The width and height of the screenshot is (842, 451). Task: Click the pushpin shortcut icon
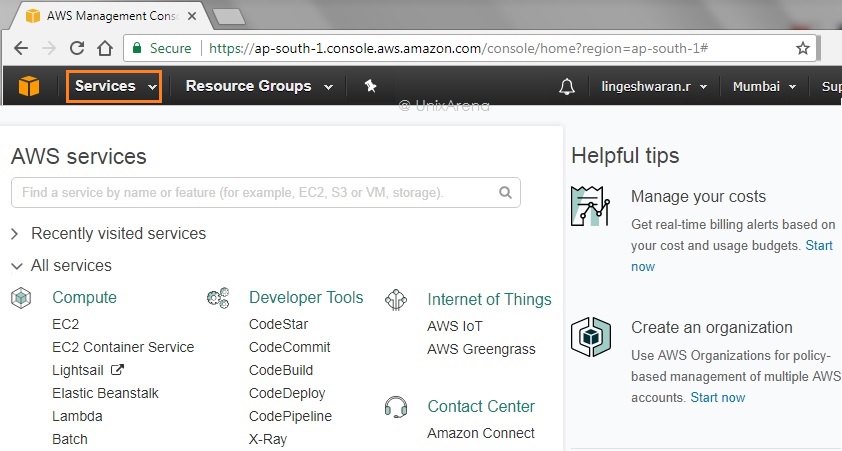coord(370,87)
